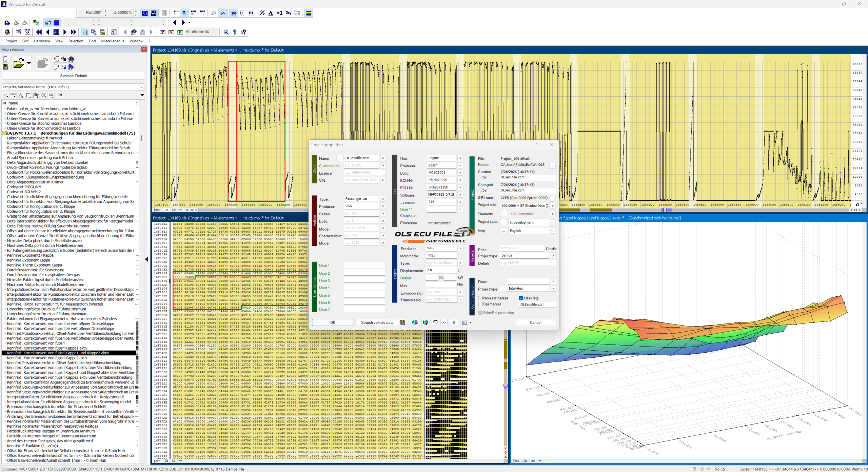
Task: Expand arrow next to open folder button
Action: [29, 63]
